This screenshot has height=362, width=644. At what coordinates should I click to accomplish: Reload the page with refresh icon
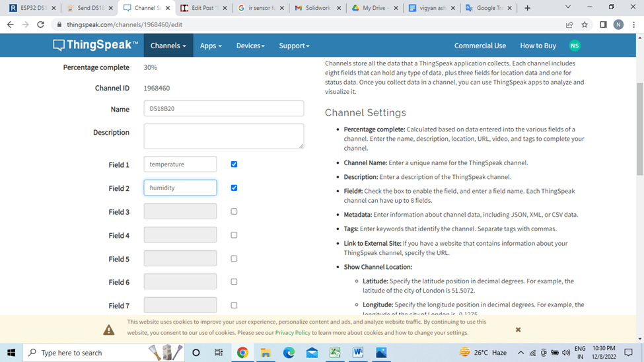coord(40,24)
